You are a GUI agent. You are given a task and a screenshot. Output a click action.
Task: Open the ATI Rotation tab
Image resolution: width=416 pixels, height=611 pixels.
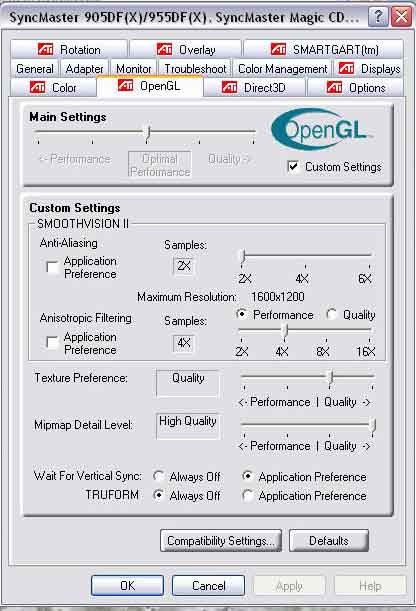(x=69, y=49)
